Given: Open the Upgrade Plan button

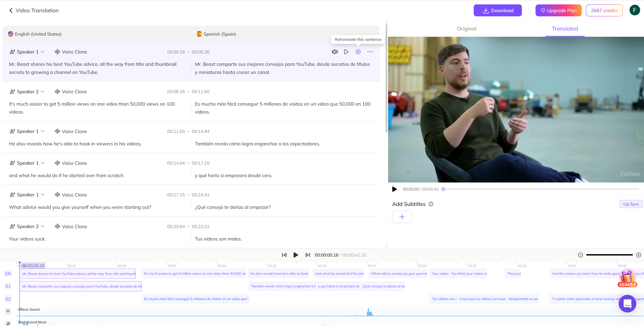Looking at the screenshot, I should [558, 10].
